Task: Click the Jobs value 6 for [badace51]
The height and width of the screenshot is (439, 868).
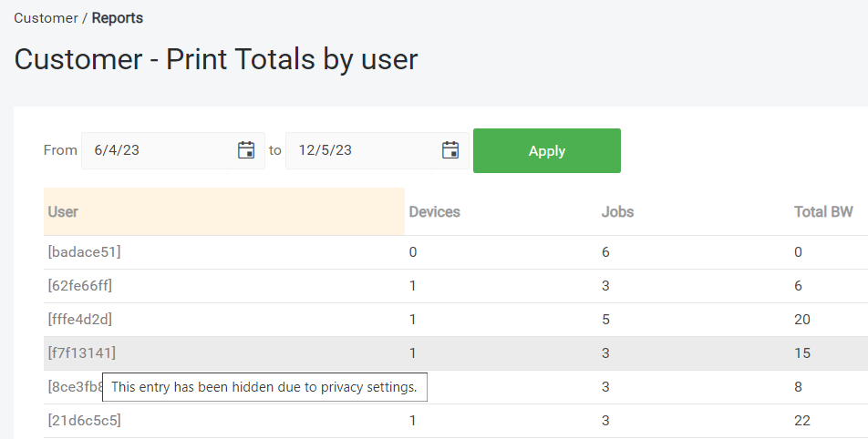Action: click(x=605, y=252)
